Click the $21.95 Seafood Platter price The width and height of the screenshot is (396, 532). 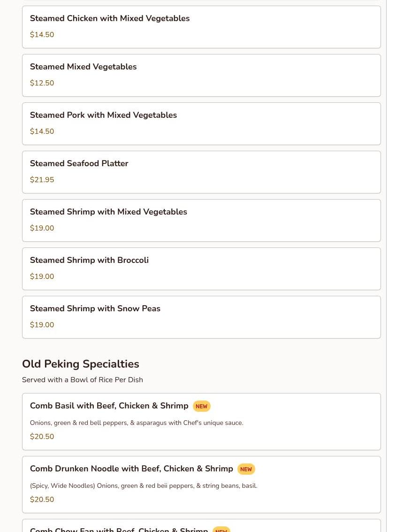(x=42, y=180)
